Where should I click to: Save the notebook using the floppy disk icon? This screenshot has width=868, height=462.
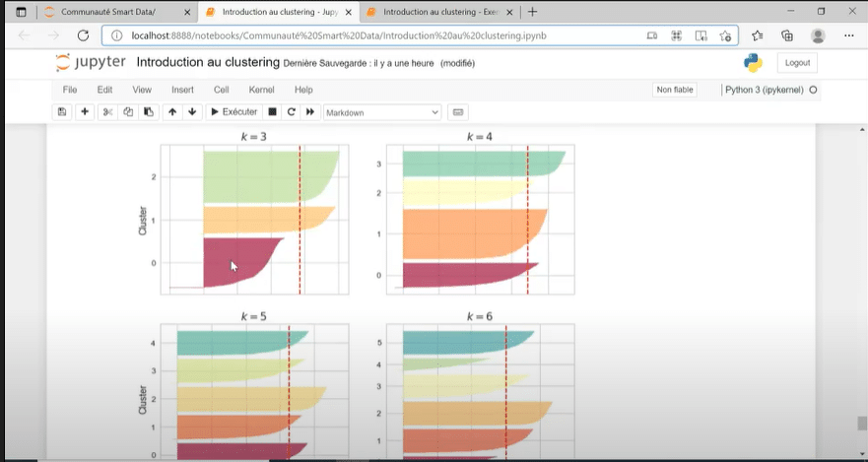tap(62, 112)
